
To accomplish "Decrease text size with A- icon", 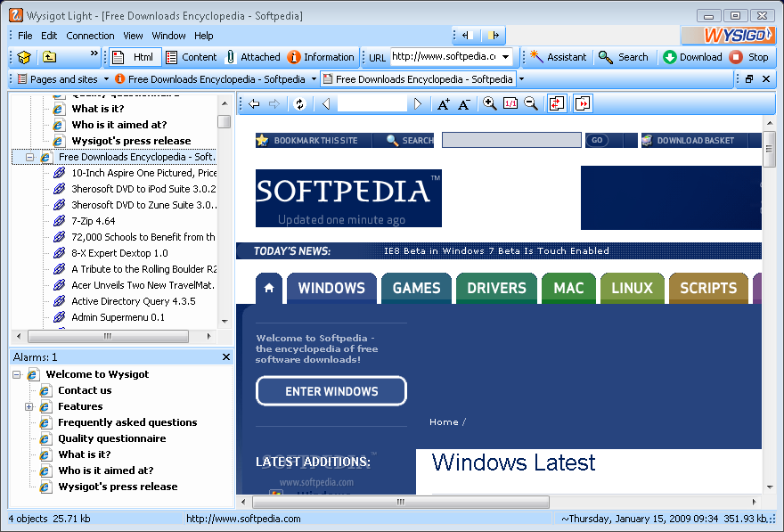I will coord(464,104).
